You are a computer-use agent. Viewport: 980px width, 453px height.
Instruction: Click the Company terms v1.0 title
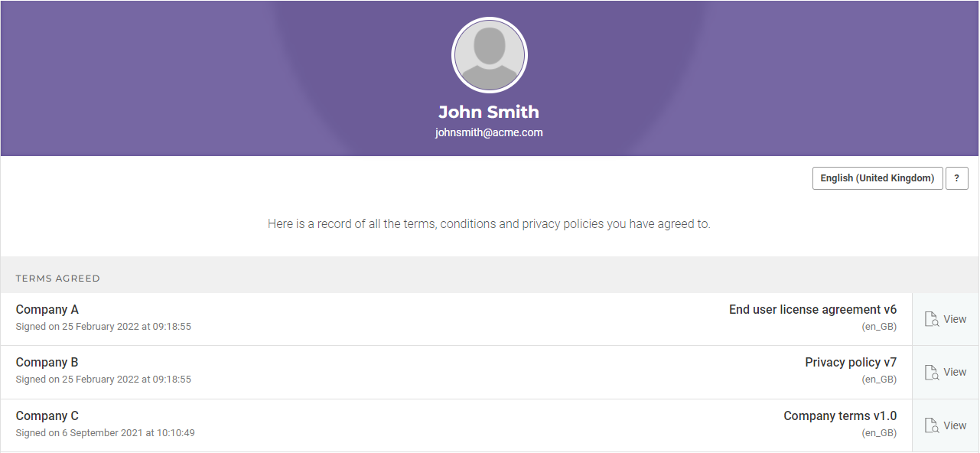point(840,416)
